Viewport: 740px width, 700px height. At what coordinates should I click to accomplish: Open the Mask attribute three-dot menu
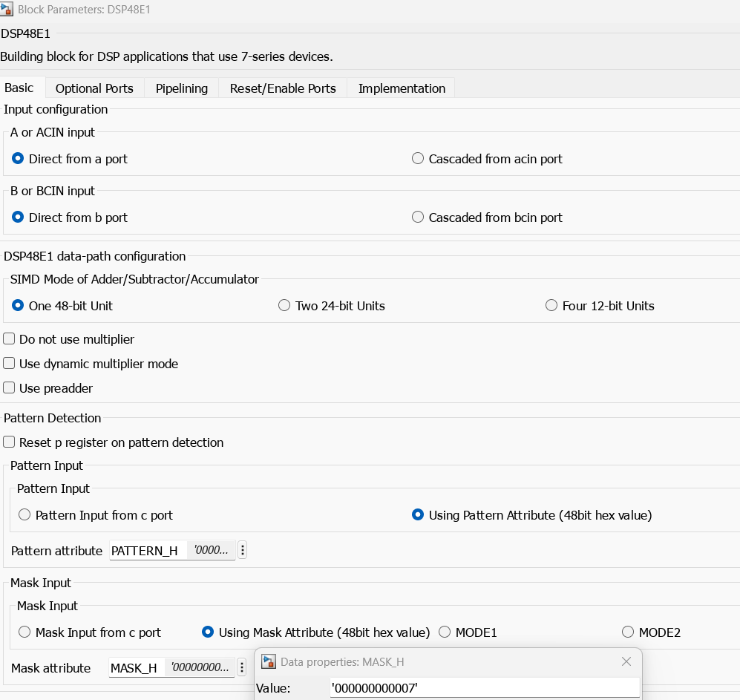[x=241, y=668]
